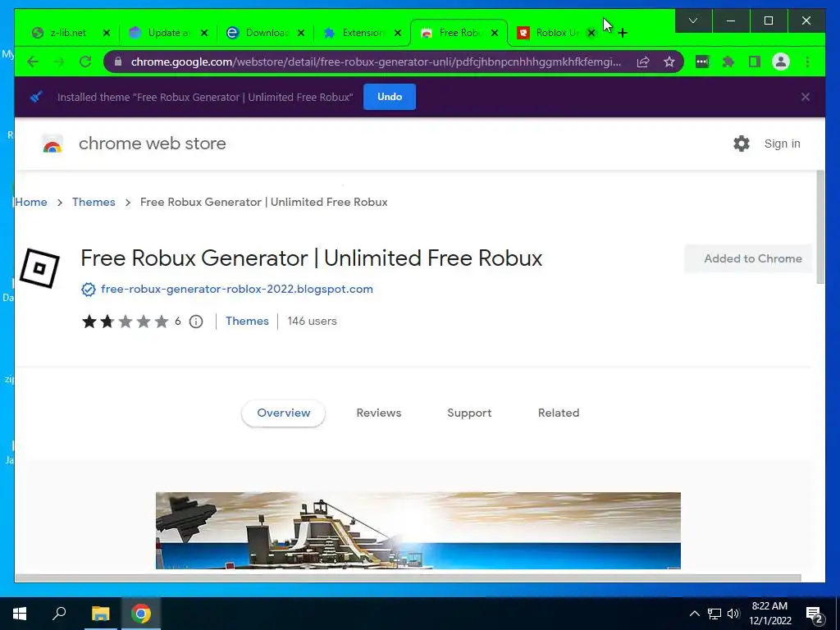Viewport: 840px width, 630px height.
Task: Show hidden system tray icons
Action: click(x=694, y=614)
